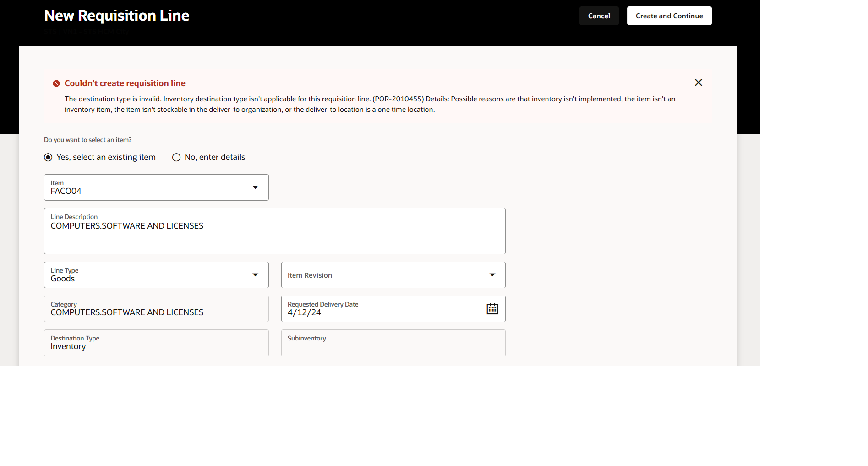The height and width of the screenshot is (466, 868).
Task: Open the Line Type dropdown arrow
Action: point(255,275)
